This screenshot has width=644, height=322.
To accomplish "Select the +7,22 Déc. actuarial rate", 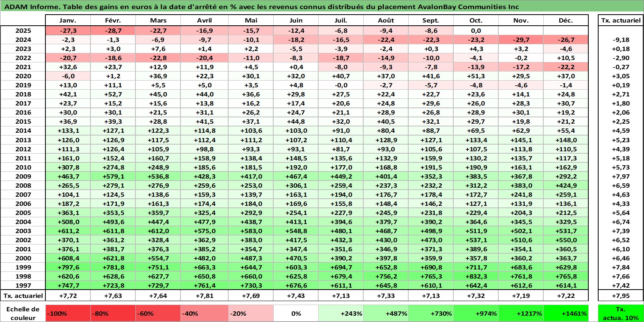I will click(566, 296).
